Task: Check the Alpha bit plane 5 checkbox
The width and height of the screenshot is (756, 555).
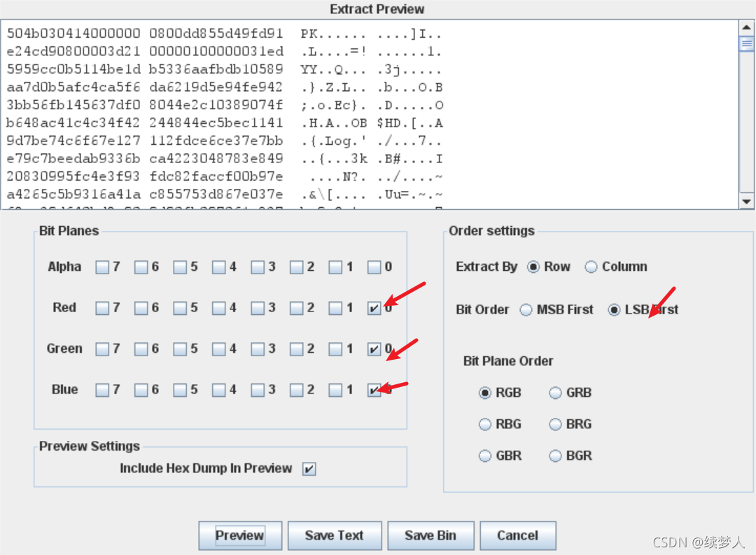Action: 180,267
